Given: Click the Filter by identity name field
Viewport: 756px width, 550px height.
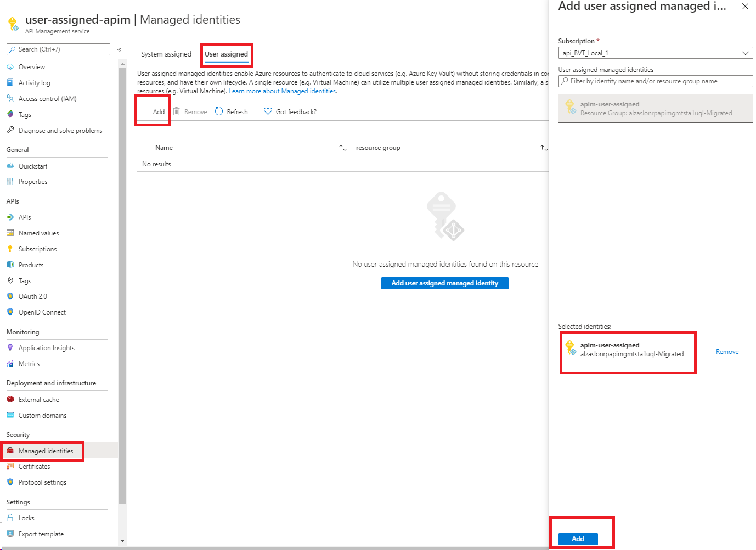Looking at the screenshot, I should pyautogui.click(x=656, y=81).
